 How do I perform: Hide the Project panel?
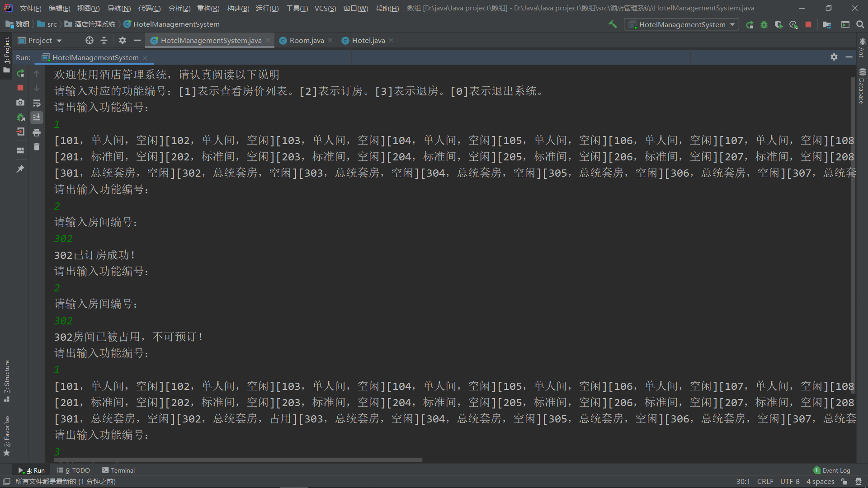tap(137, 41)
